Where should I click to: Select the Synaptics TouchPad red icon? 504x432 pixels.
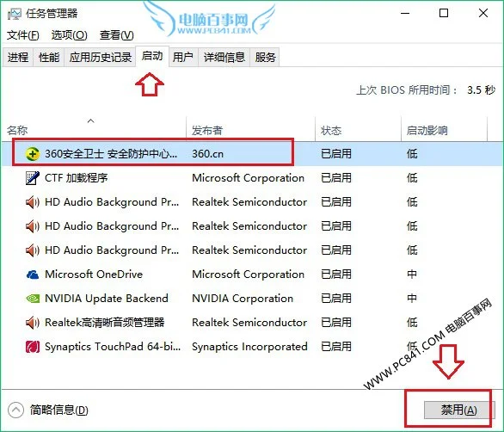click(33, 347)
